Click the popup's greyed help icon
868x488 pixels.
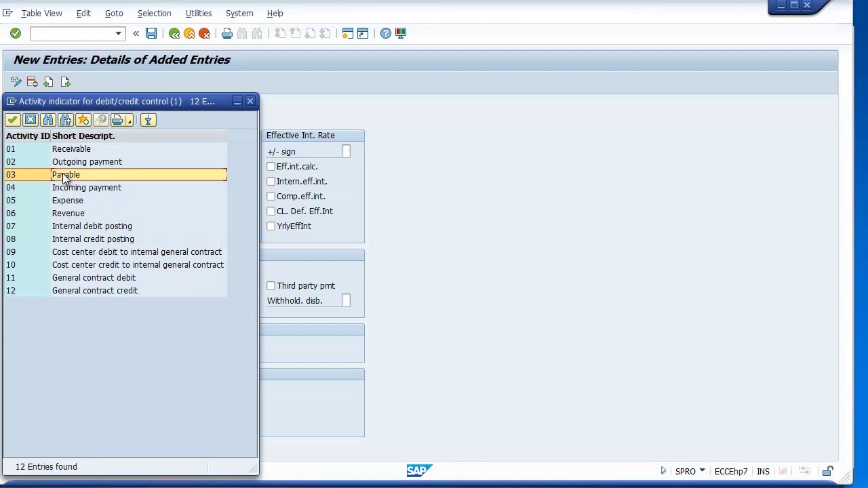pyautogui.click(x=100, y=120)
